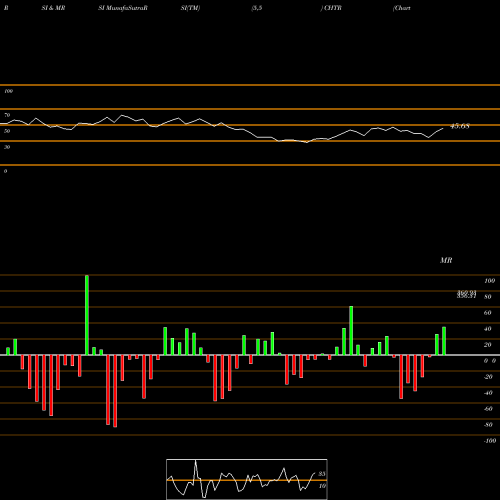This screenshot has height=500, width=500.
Task: Click the ') CHTR' ticker label
Action: point(331,8)
